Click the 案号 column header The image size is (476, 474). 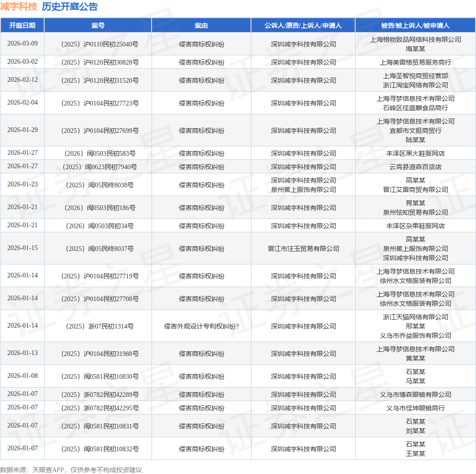98,26
